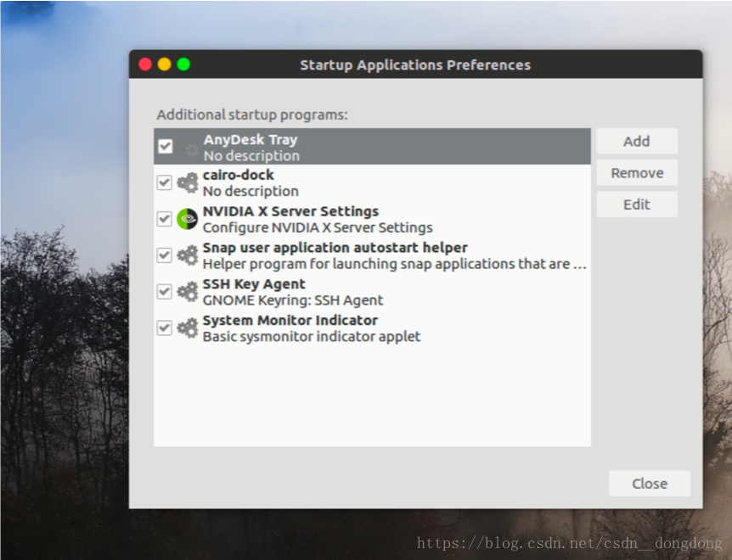
Task: Uncheck the SSH Key Agent checkbox
Action: pos(165,291)
